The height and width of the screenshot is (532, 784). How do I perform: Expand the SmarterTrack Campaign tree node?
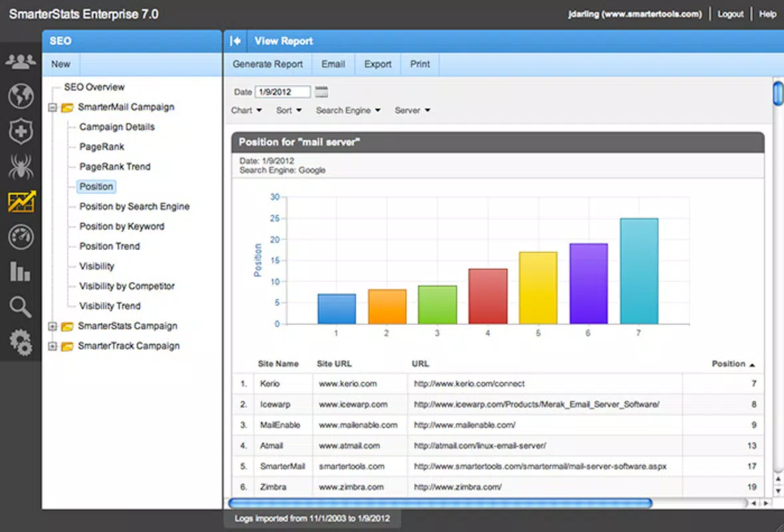coord(53,346)
